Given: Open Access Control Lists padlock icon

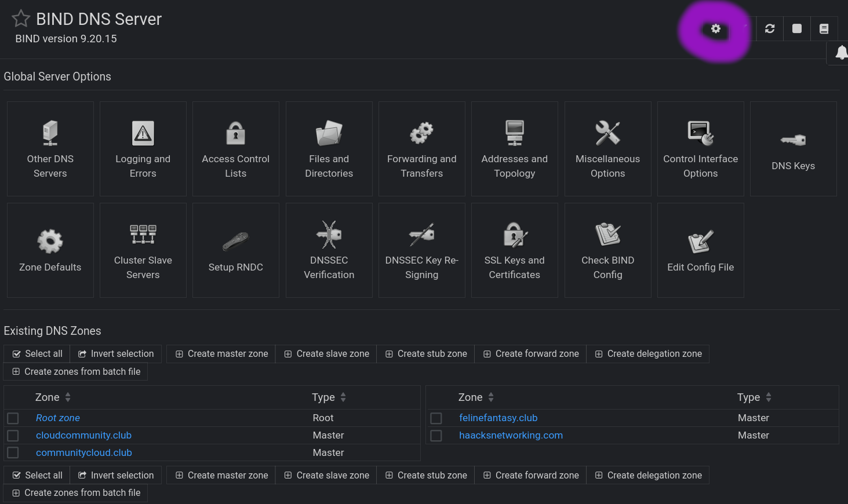Looking at the screenshot, I should point(235,133).
